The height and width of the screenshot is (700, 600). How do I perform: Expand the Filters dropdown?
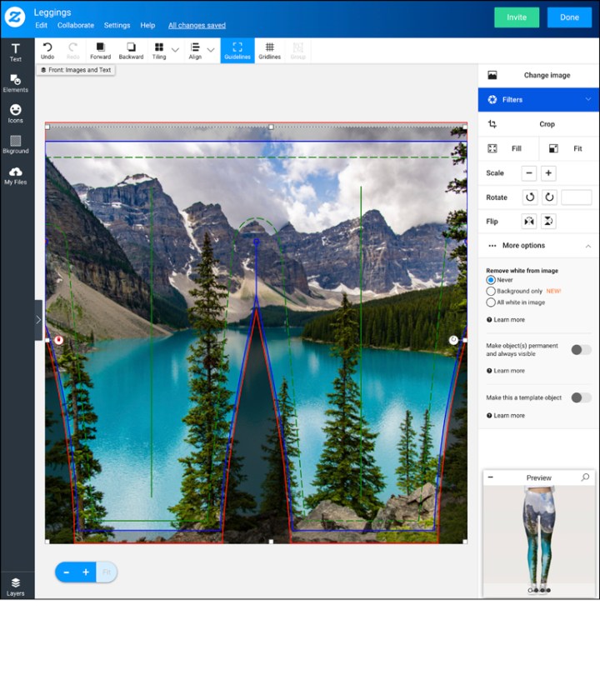(587, 99)
